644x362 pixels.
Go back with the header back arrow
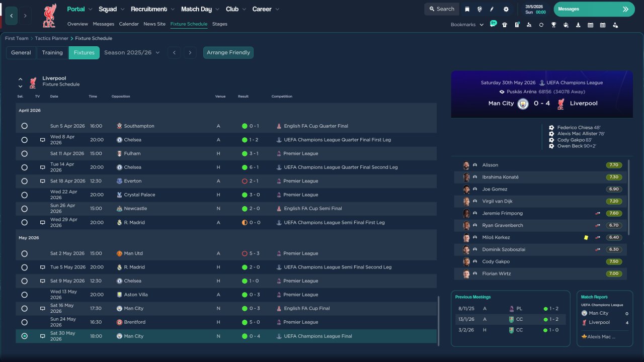(x=12, y=16)
